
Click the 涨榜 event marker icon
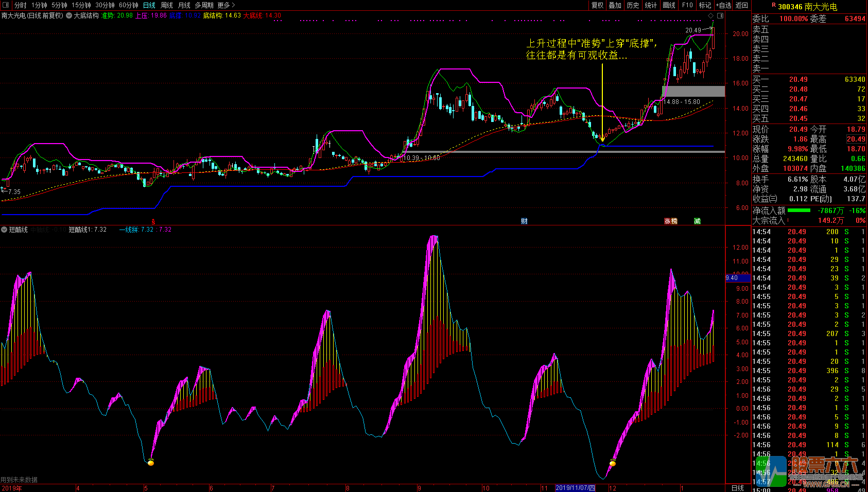coord(670,221)
